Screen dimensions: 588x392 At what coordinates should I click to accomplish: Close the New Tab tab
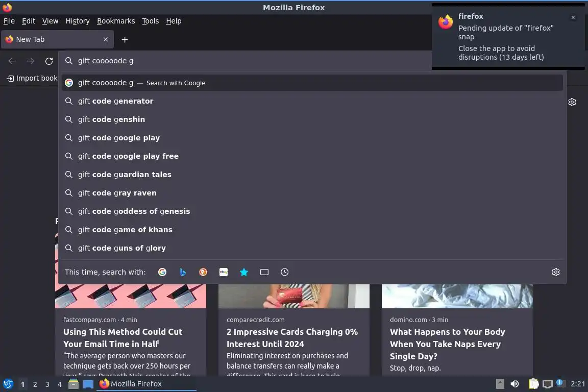click(x=105, y=39)
